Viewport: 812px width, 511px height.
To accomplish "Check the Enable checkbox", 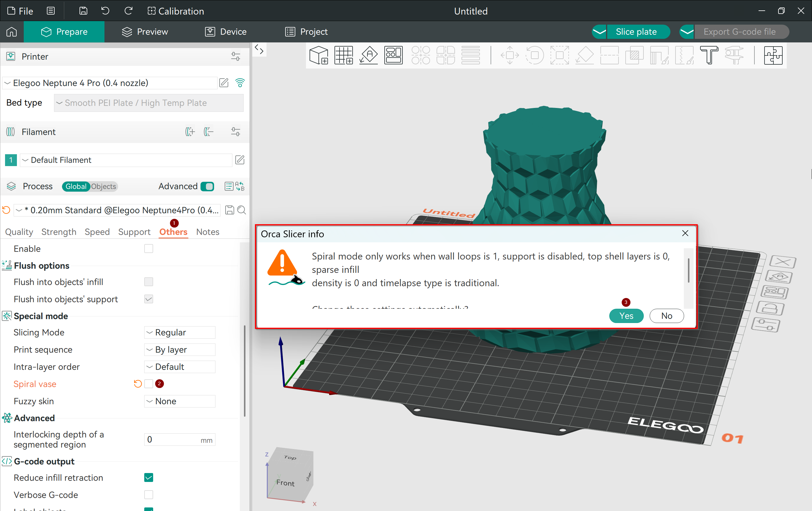I will click(x=149, y=249).
